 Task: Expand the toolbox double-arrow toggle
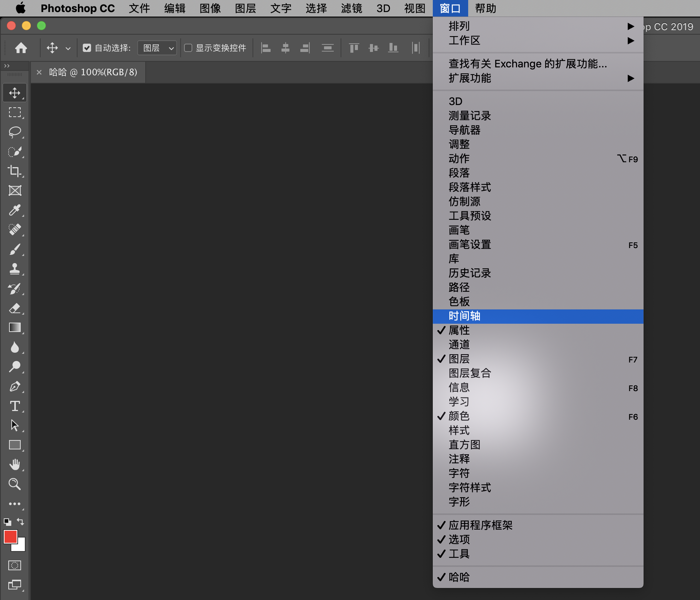(7, 66)
